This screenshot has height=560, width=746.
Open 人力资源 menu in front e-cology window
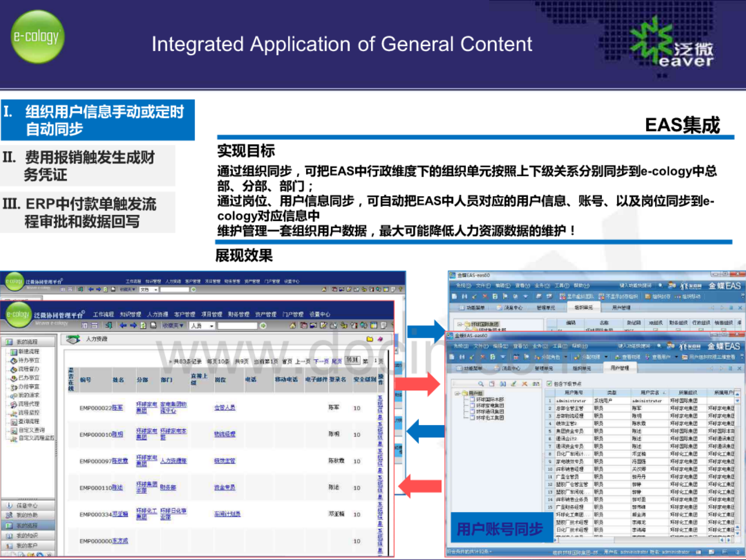point(157,314)
